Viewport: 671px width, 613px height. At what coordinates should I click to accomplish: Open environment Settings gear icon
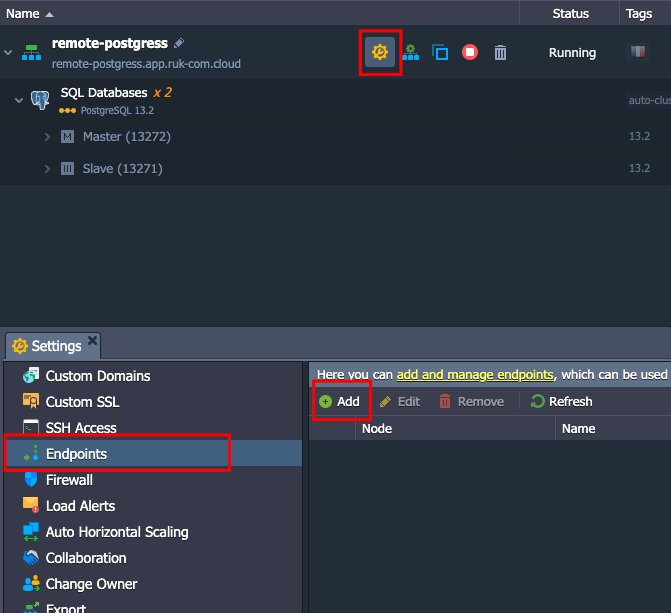pos(380,52)
